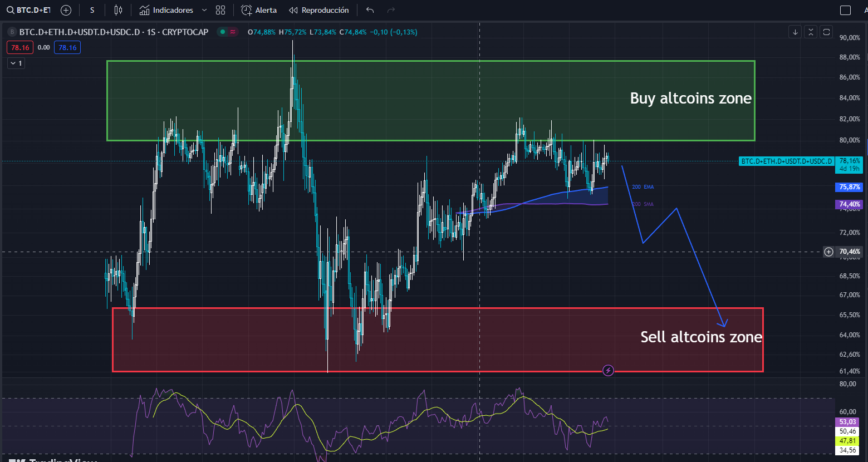Maximize the chart pane

point(826,32)
